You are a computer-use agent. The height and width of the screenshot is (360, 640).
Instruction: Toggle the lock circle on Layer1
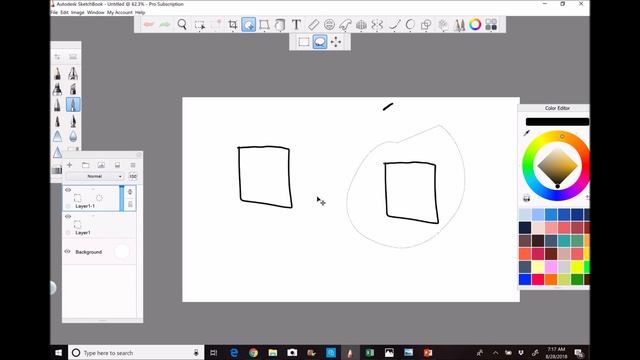pyautogui.click(x=68, y=233)
